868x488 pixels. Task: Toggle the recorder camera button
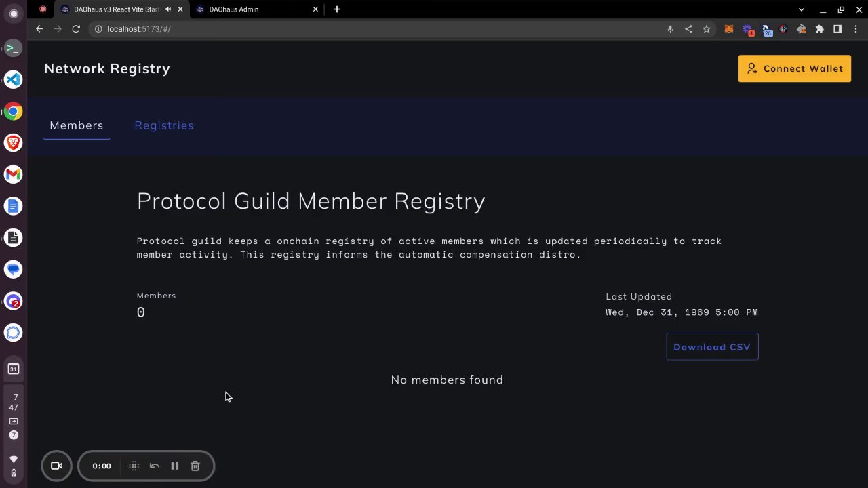point(56,466)
